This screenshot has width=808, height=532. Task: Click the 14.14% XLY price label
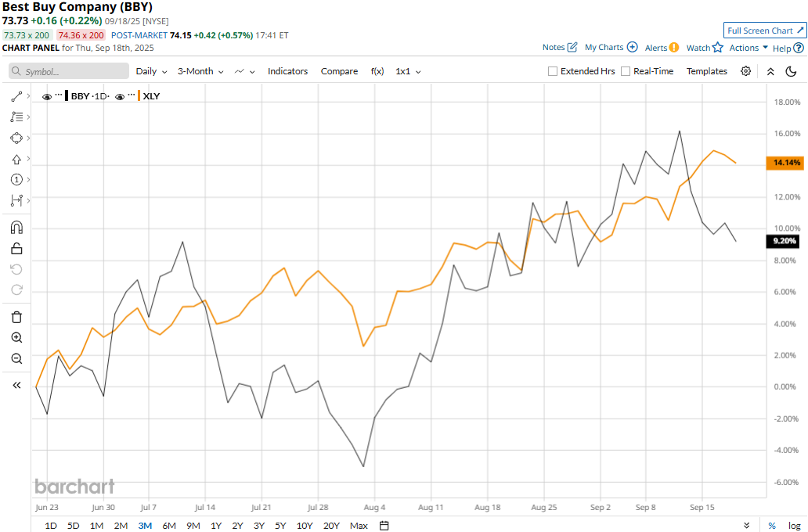(x=785, y=163)
